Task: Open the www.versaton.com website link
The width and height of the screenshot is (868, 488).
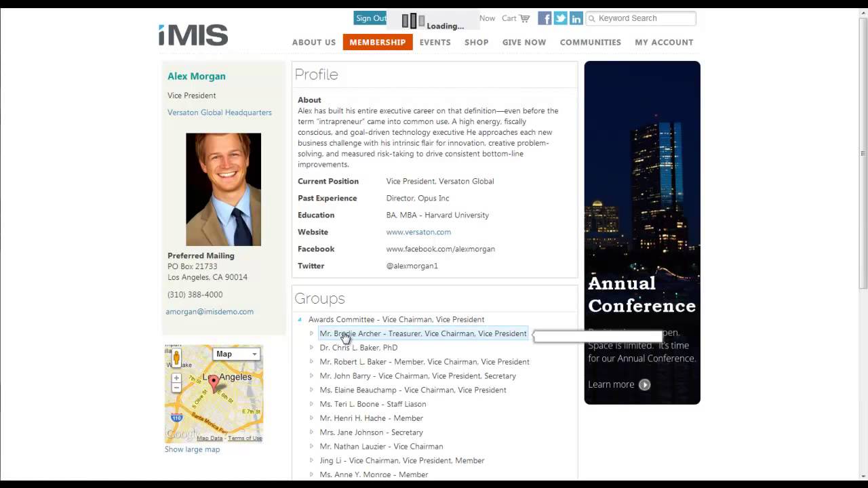Action: click(x=418, y=232)
